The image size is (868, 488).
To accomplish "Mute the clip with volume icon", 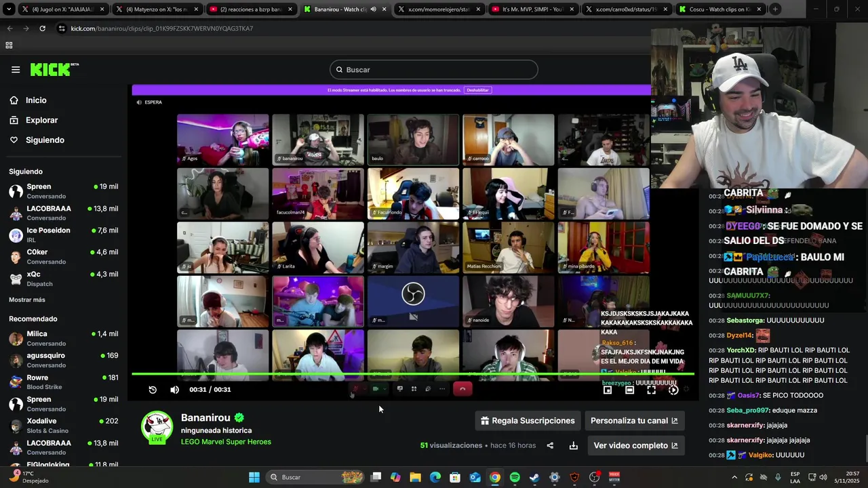I will tap(174, 390).
